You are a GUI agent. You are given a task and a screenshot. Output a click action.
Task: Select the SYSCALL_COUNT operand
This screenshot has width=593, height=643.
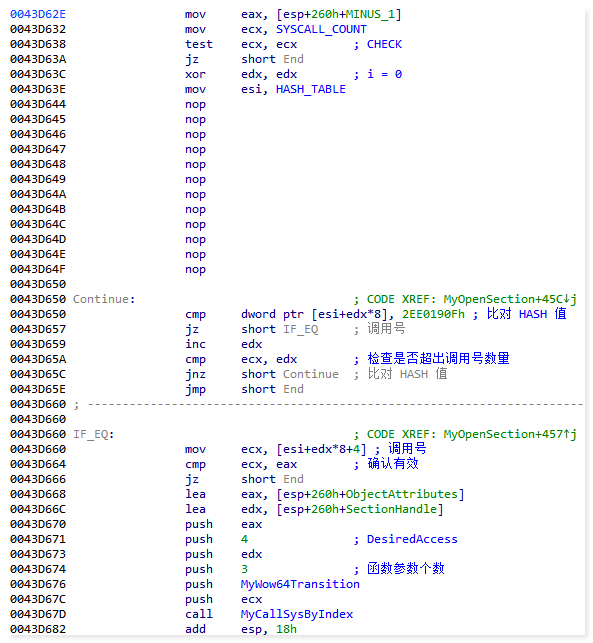click(321, 30)
